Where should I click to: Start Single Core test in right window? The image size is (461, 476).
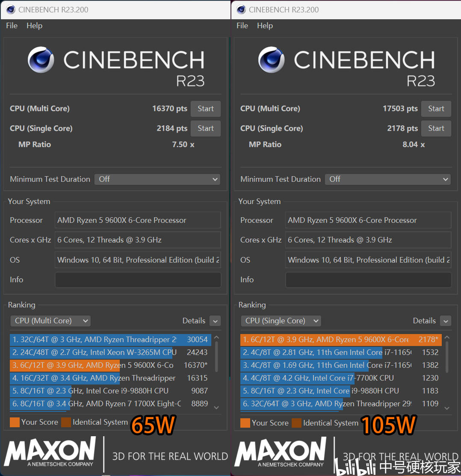[x=436, y=128]
